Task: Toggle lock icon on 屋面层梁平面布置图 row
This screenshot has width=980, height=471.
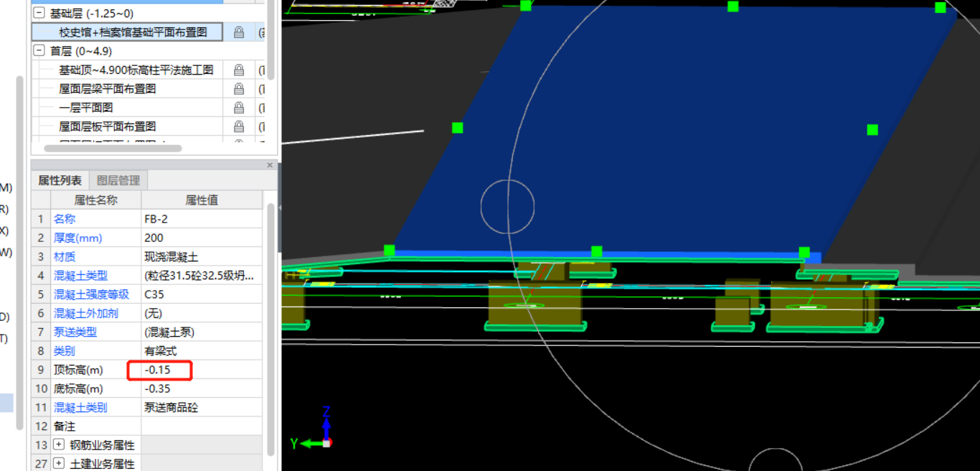Action: (239, 89)
